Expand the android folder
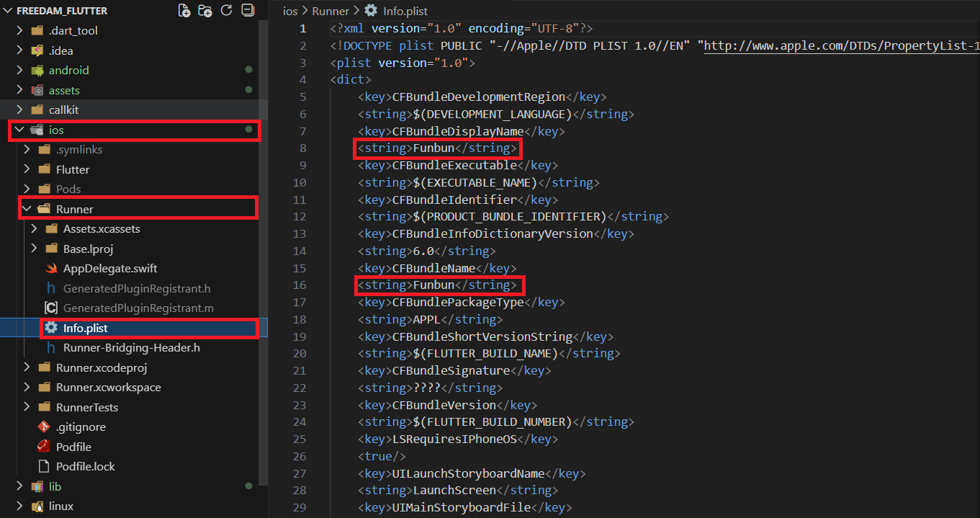 tap(68, 71)
